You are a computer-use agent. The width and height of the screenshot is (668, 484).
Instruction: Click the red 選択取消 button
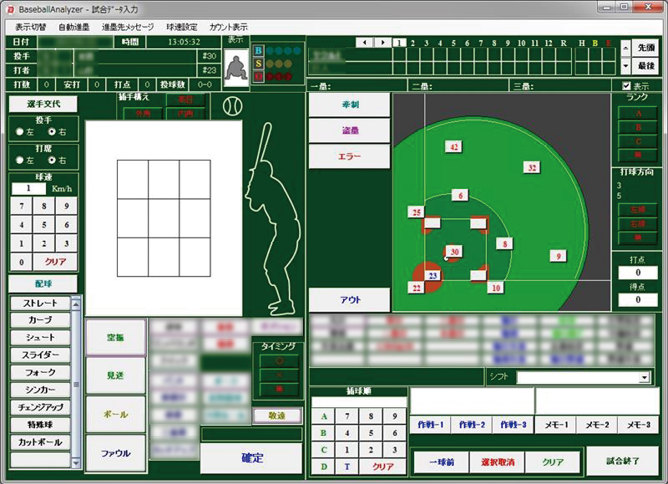coord(497,462)
